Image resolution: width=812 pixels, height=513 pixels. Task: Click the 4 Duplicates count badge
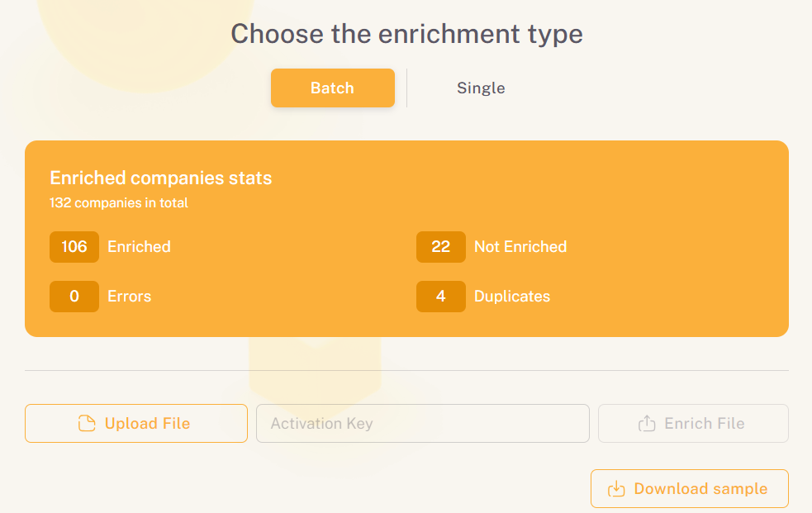tap(440, 296)
